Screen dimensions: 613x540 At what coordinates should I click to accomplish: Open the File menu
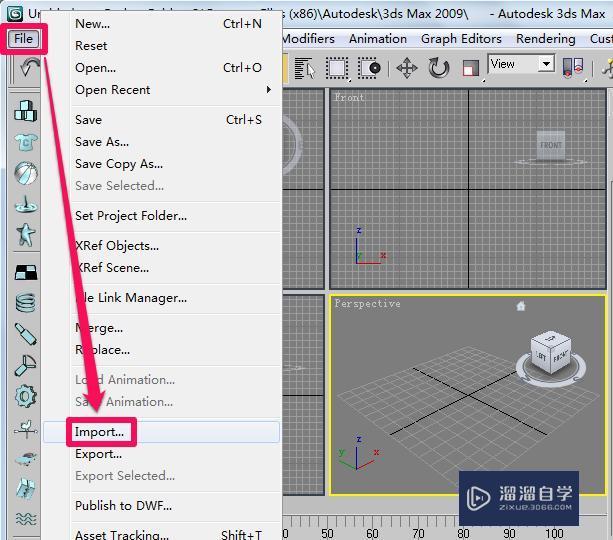point(23,39)
